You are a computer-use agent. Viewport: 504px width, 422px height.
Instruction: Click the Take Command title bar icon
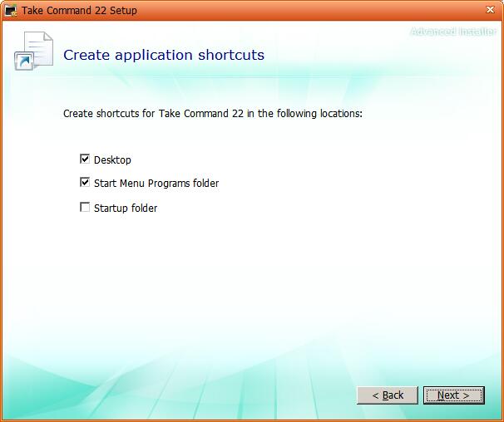coord(11,11)
